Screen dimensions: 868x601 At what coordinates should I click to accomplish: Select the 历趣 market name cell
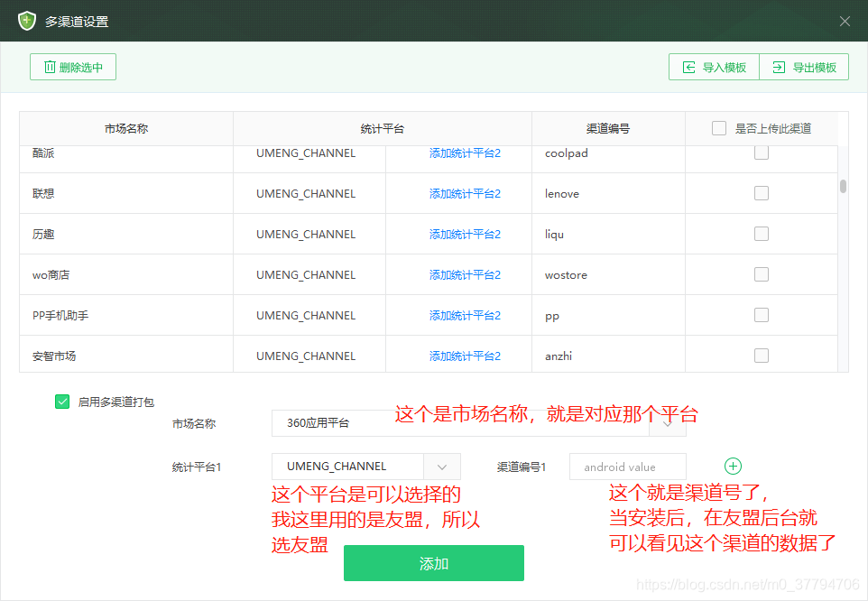tap(126, 234)
